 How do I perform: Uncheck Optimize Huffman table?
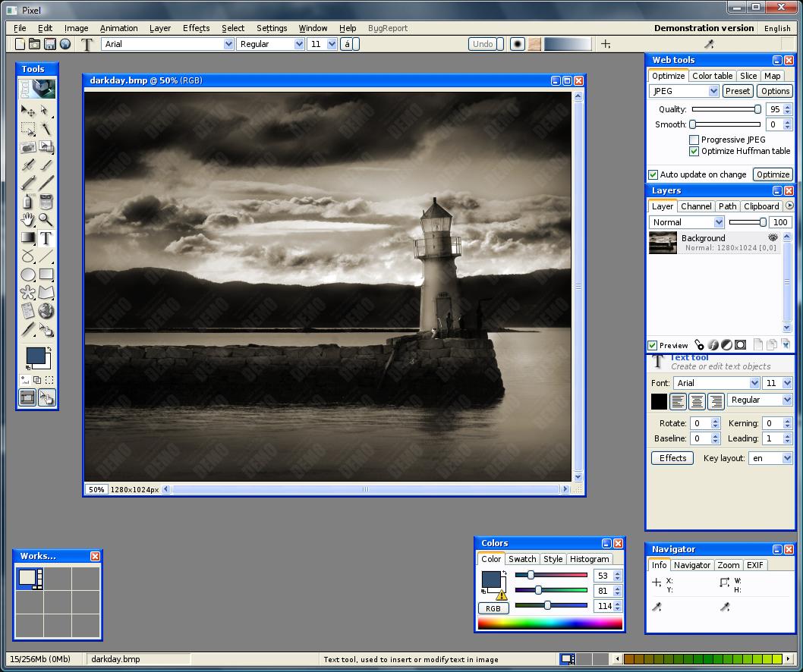coord(694,151)
